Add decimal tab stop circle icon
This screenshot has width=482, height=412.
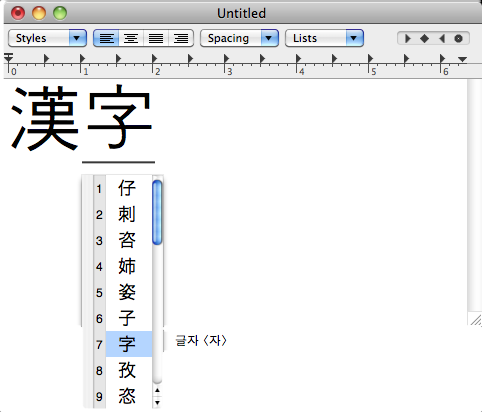(458, 39)
